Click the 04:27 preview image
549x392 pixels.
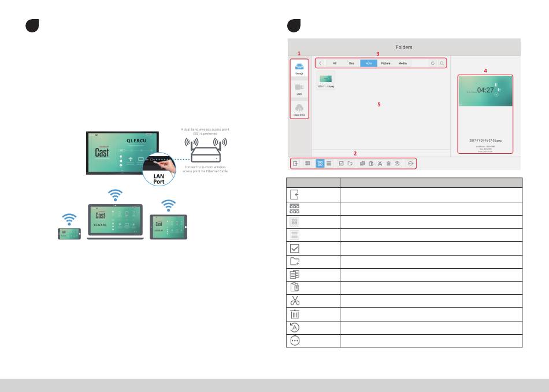tap(485, 91)
